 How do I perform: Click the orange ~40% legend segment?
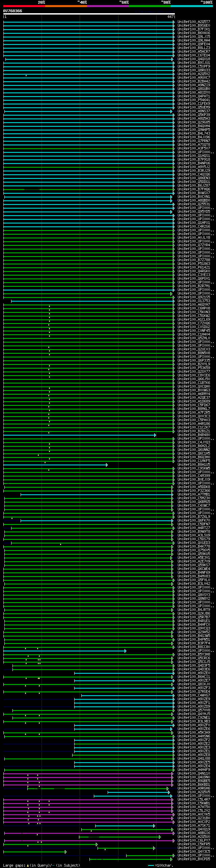click(x=66, y=6)
